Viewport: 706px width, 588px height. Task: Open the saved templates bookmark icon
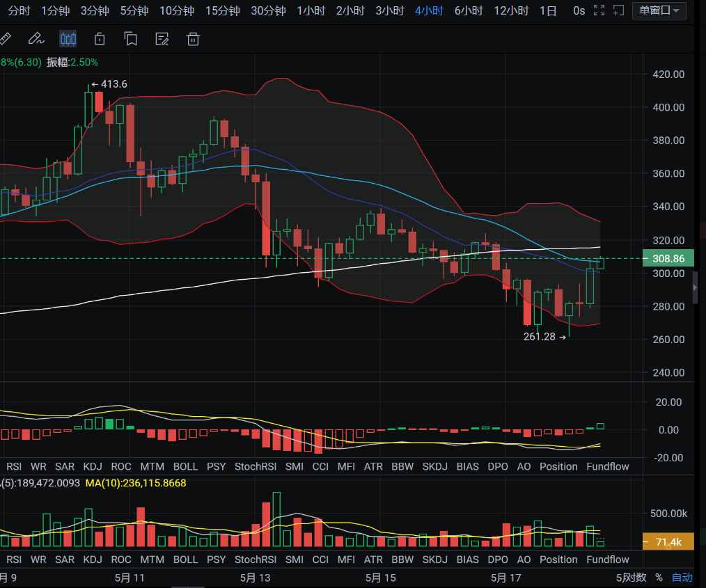point(131,39)
